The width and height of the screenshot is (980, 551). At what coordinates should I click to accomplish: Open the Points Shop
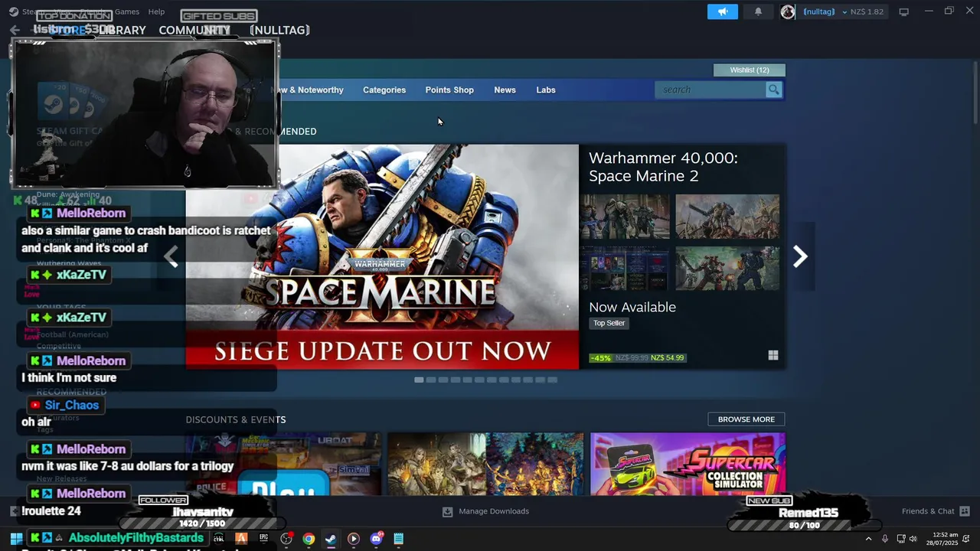449,90
